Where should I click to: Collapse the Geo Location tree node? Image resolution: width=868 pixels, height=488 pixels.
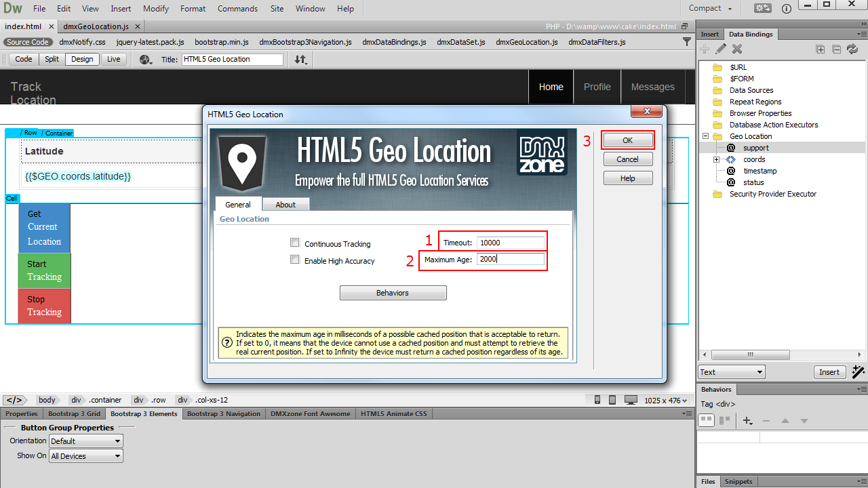point(705,136)
